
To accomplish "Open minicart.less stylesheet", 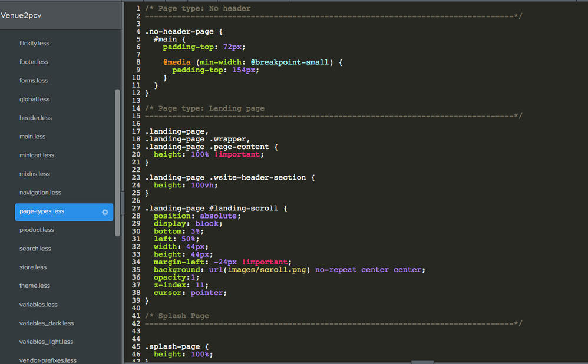I will pos(37,155).
